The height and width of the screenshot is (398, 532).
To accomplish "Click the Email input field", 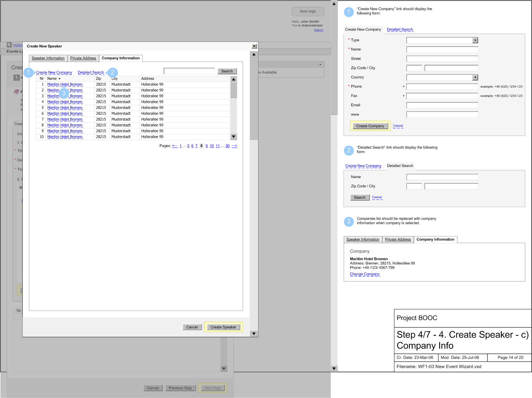I will pos(442,105).
